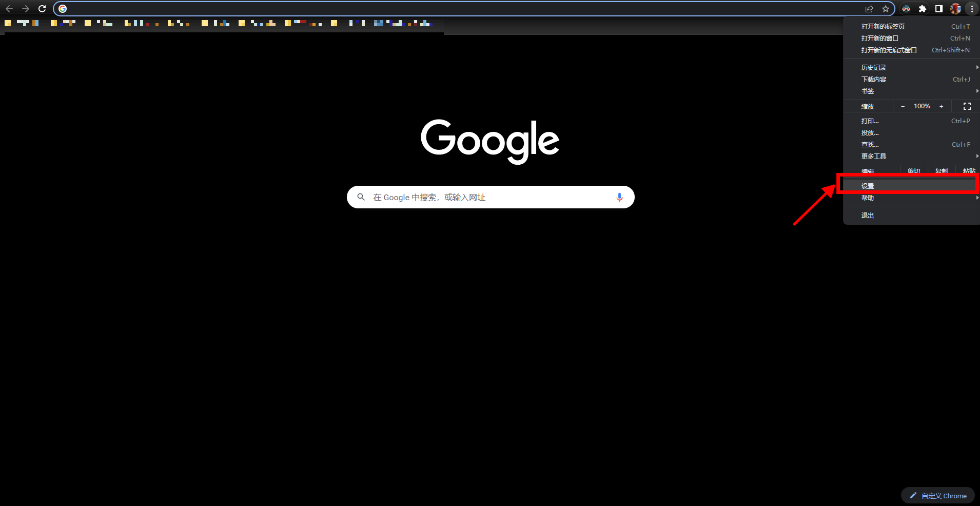
Task: Click the reload page button
Action: pyautogui.click(x=42, y=9)
